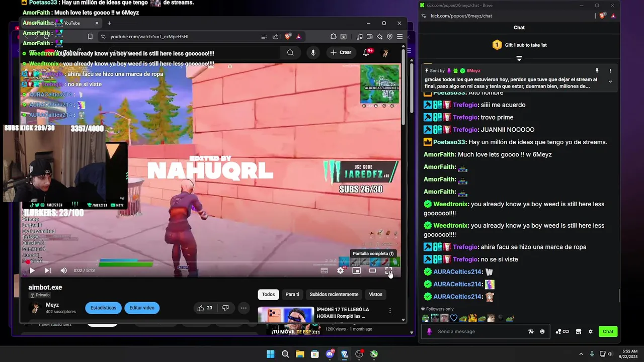Select the Vistos filter chip
The image size is (644, 362).
click(375, 294)
